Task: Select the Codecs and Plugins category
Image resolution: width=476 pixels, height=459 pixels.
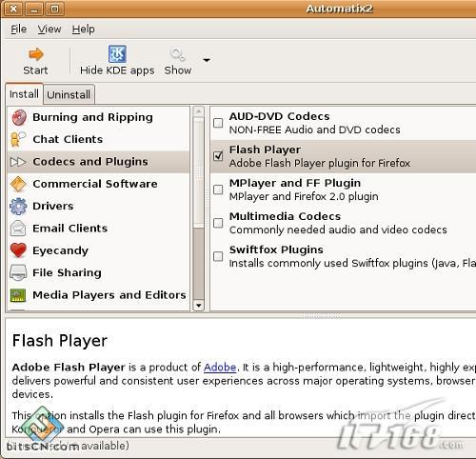Action: point(98,162)
